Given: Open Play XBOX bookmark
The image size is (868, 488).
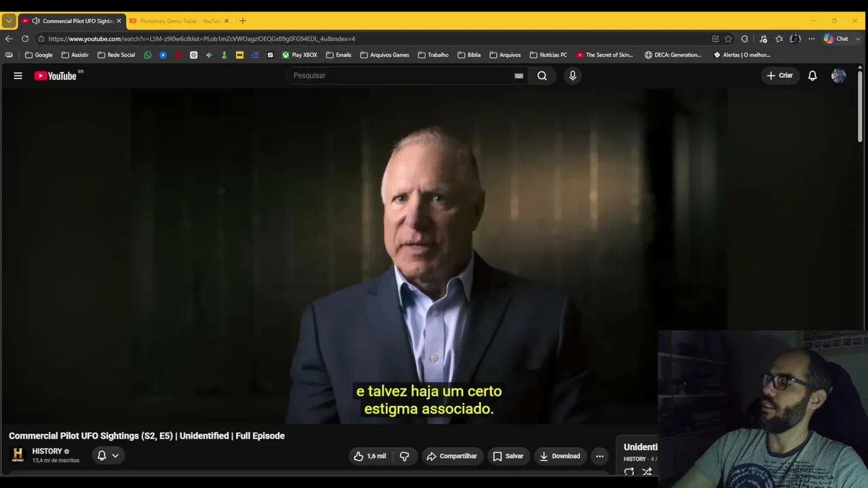Looking at the screenshot, I should coord(300,55).
